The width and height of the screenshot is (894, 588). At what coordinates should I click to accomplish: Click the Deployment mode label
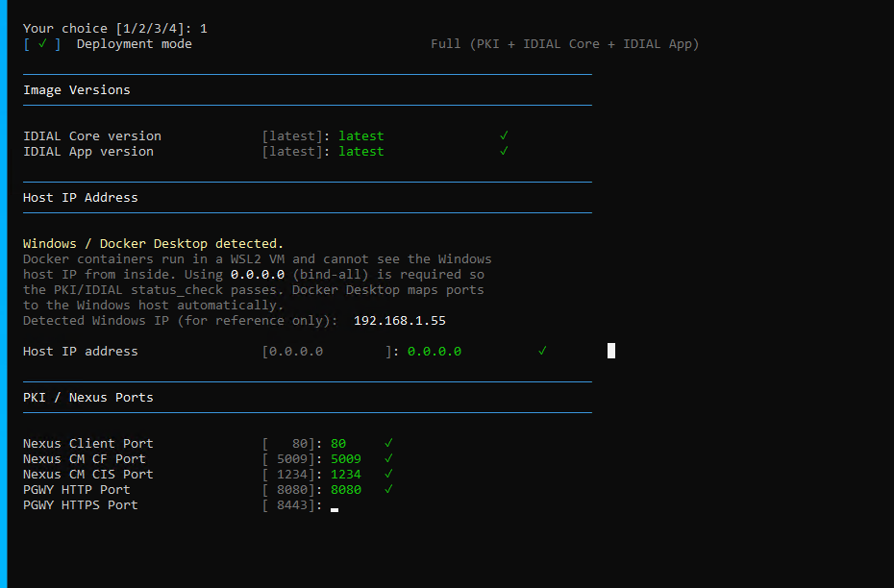[x=134, y=44]
